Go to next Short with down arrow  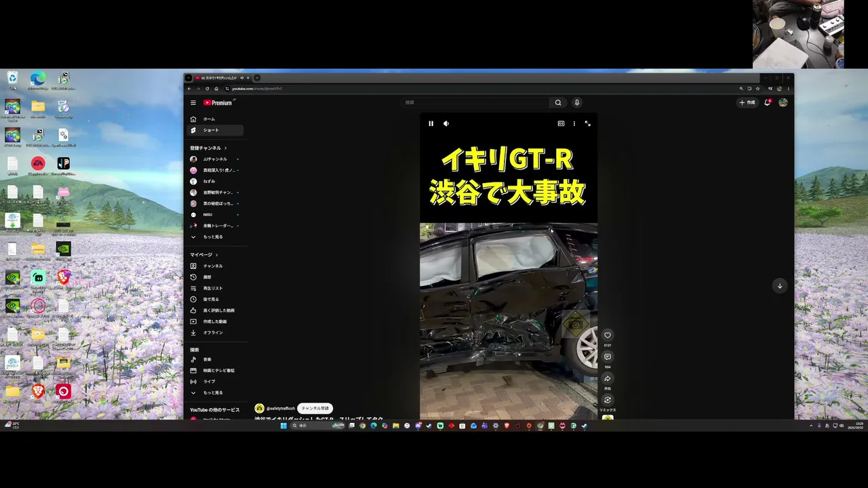coord(780,285)
